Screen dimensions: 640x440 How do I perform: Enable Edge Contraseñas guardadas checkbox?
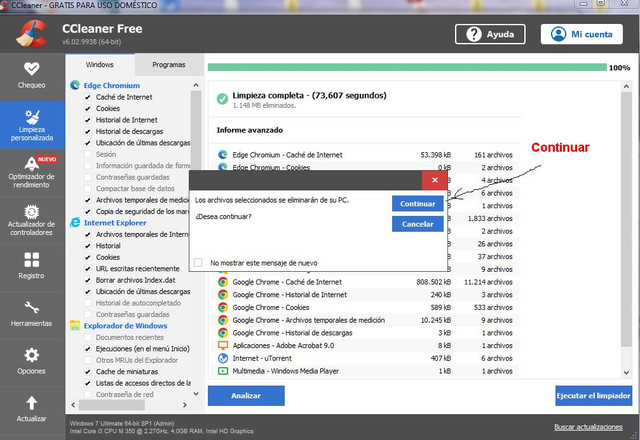pyautogui.click(x=87, y=177)
